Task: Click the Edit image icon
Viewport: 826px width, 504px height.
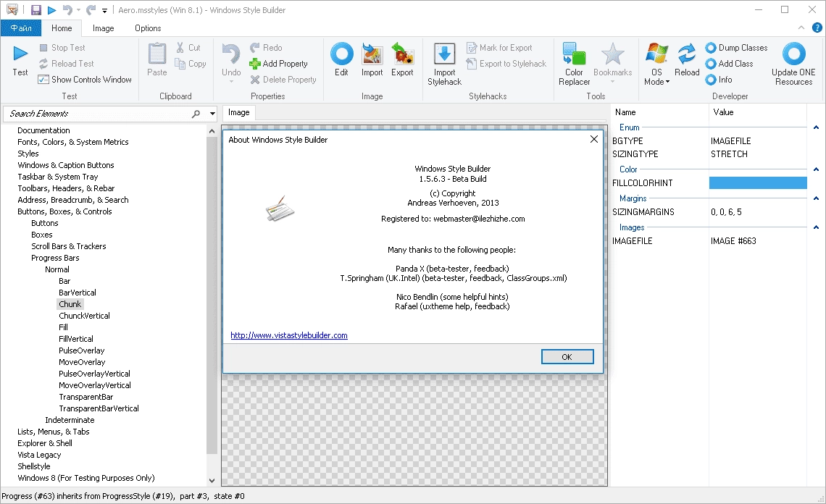Action: pyautogui.click(x=342, y=54)
